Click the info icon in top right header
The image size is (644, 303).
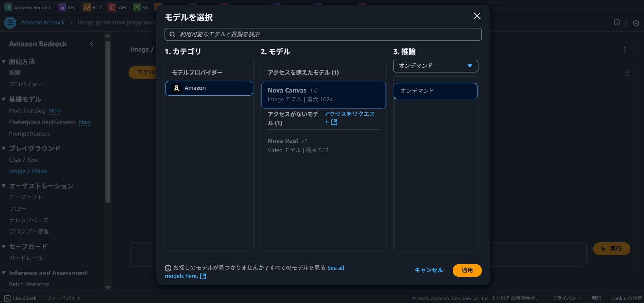click(617, 22)
